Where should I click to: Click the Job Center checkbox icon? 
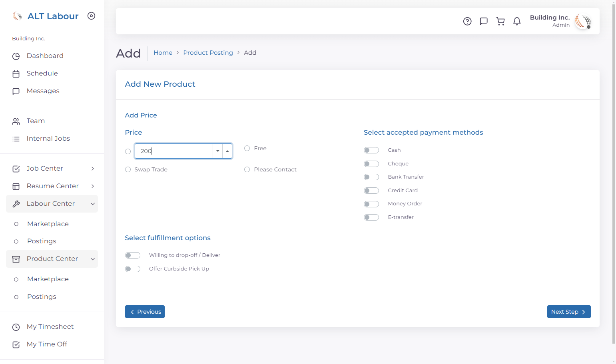click(x=16, y=169)
